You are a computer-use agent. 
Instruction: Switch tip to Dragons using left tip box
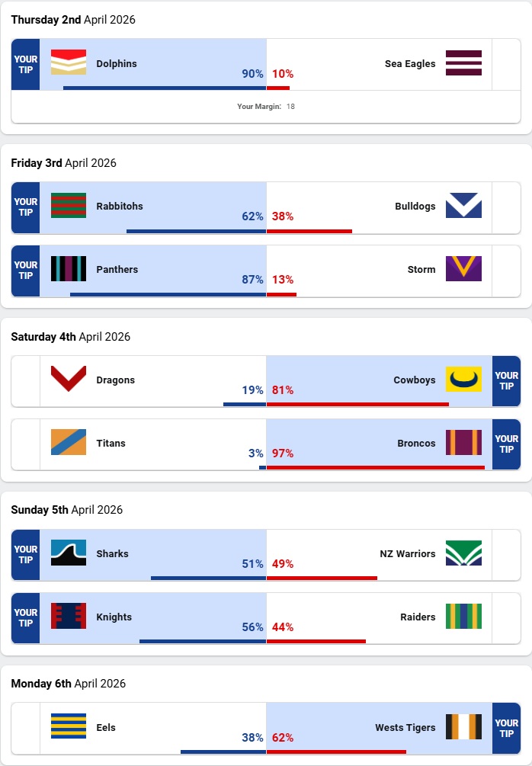coord(26,380)
